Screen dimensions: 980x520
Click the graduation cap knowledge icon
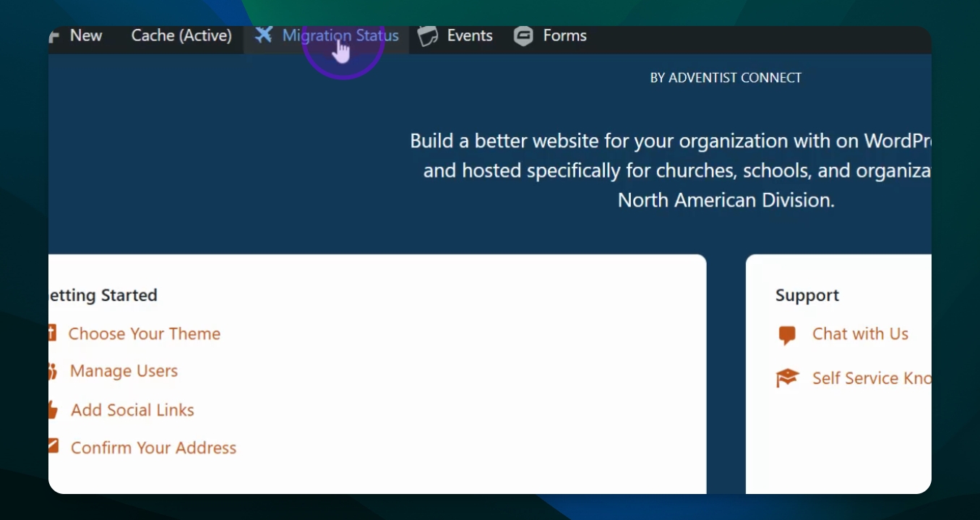[787, 378]
